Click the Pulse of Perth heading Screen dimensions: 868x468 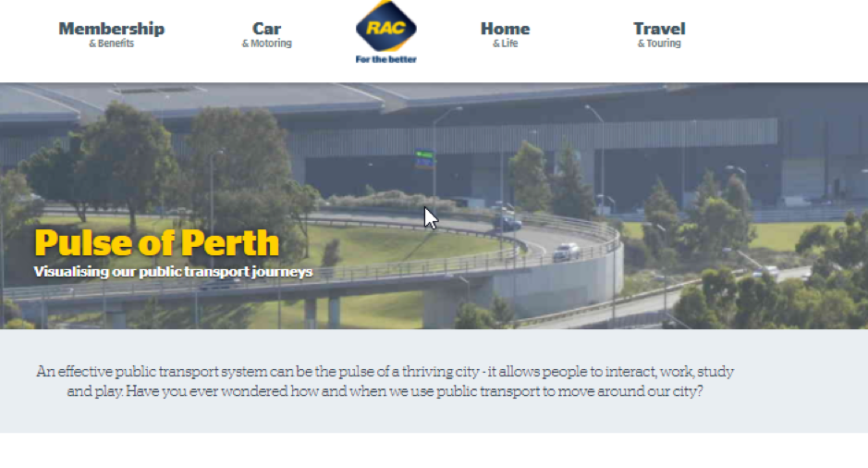(x=156, y=242)
